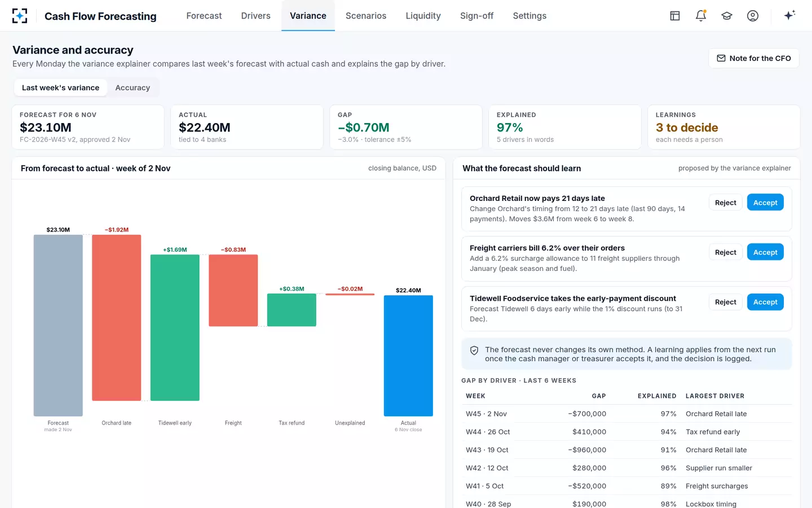
Task: Open the Liquidity tab
Action: 423,16
